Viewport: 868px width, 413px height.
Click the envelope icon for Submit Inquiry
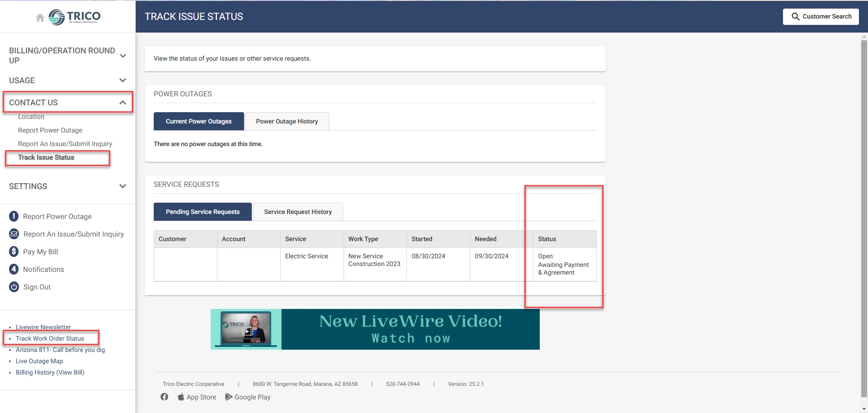(x=14, y=234)
